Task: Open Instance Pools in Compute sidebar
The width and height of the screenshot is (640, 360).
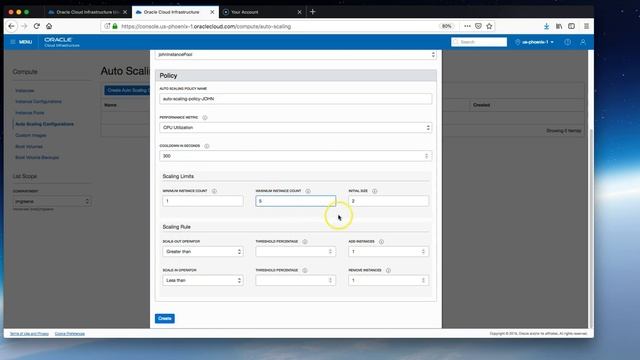Action: click(29, 113)
